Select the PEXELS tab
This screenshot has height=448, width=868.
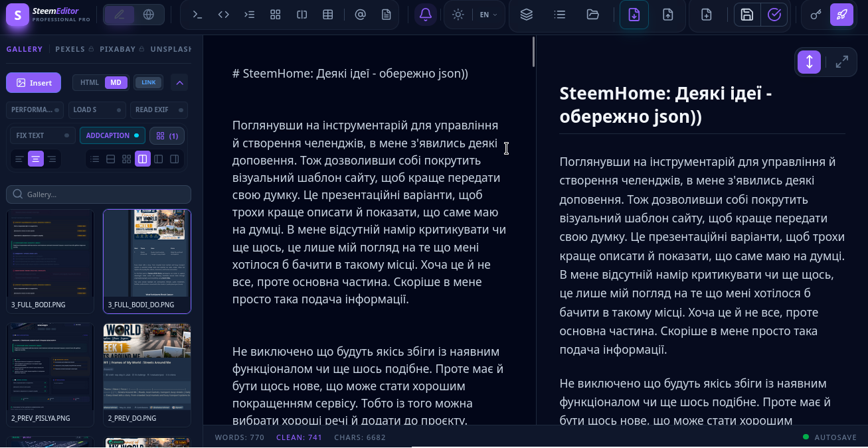70,49
